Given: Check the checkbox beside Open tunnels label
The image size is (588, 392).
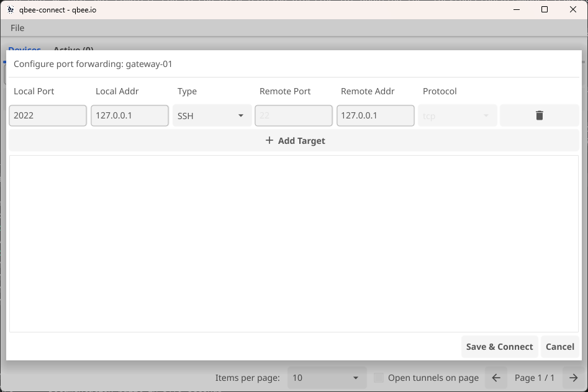Looking at the screenshot, I should tap(379, 377).
